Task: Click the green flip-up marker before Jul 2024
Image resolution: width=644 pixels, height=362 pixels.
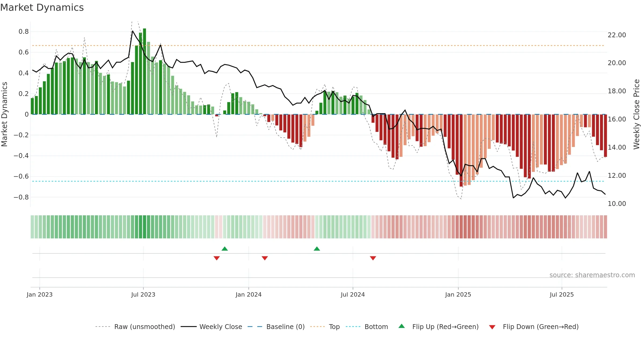Action: click(x=317, y=249)
